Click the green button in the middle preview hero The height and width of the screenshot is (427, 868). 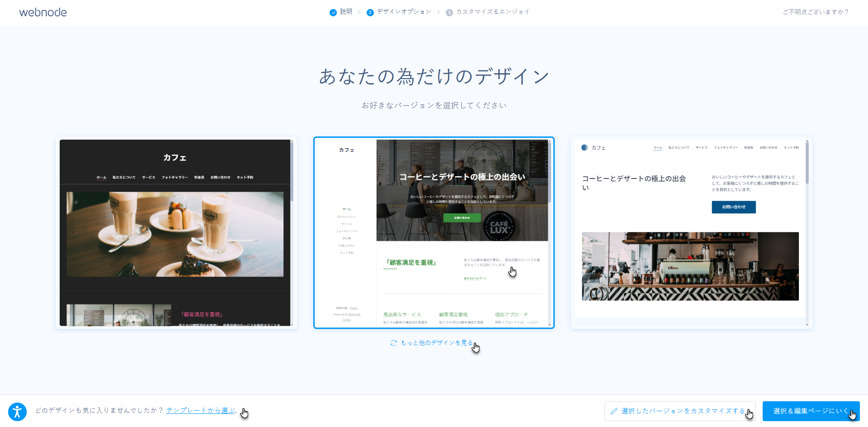pos(462,218)
